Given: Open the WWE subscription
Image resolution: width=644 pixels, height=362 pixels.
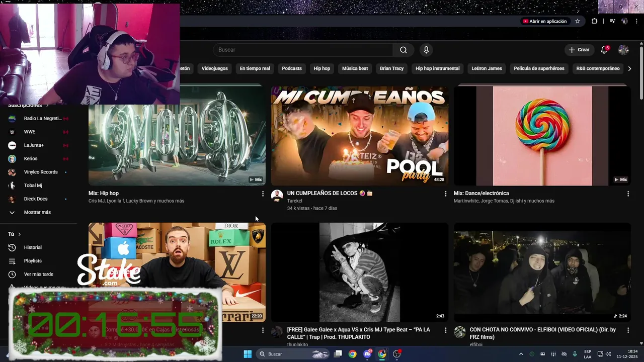Looking at the screenshot, I should tap(38, 132).
